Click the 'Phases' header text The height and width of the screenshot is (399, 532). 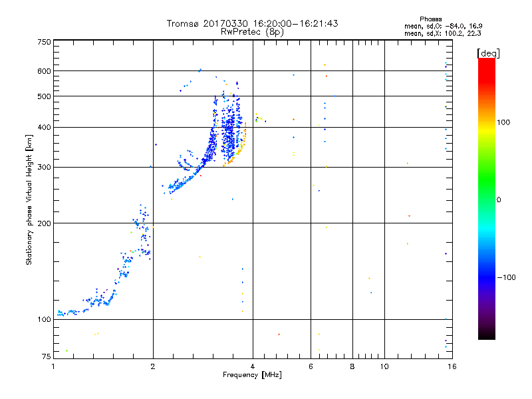(430, 19)
